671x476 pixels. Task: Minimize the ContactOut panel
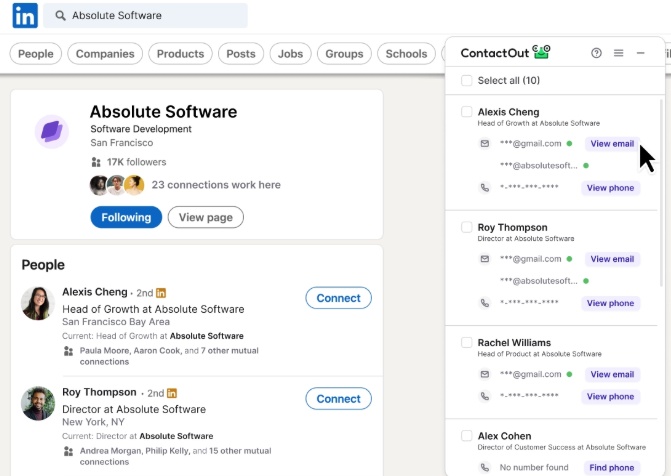tap(641, 53)
